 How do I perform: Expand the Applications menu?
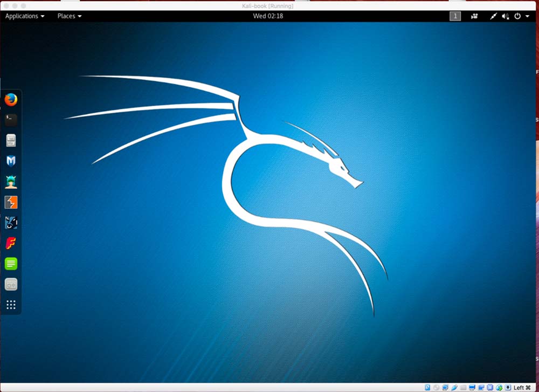point(25,16)
